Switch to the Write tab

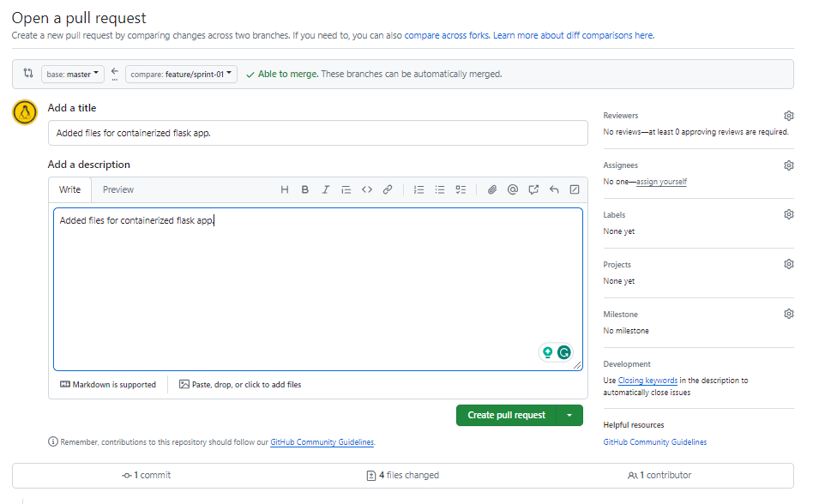tap(70, 189)
